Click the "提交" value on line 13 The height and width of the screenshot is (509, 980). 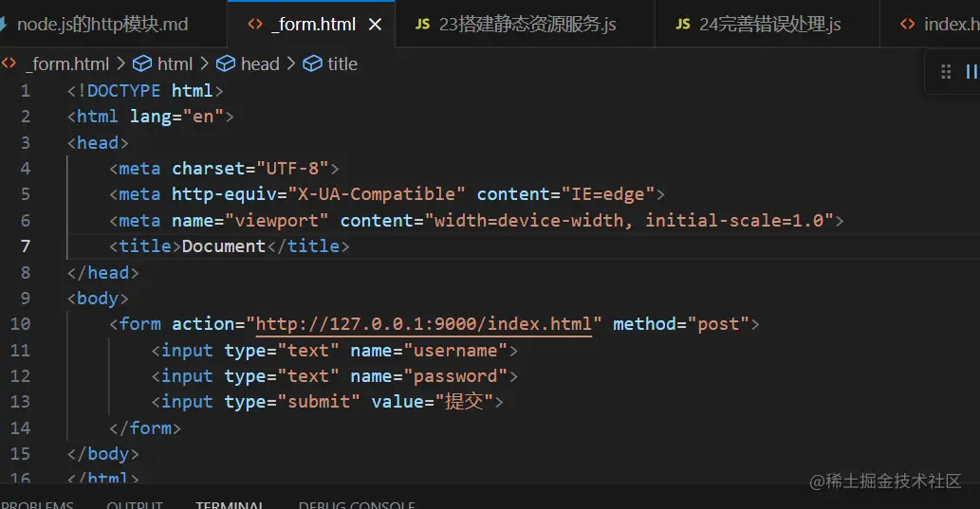tap(464, 402)
